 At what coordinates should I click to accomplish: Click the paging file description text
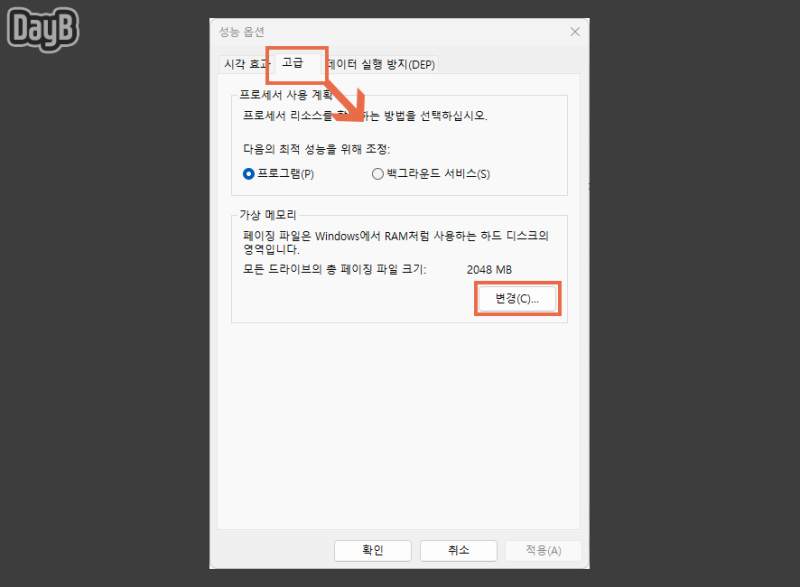(x=390, y=242)
